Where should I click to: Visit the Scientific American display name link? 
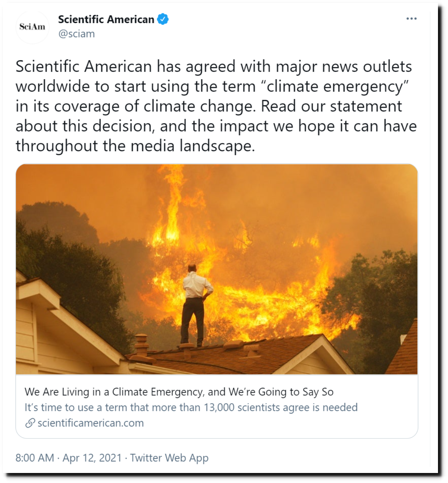pos(106,19)
